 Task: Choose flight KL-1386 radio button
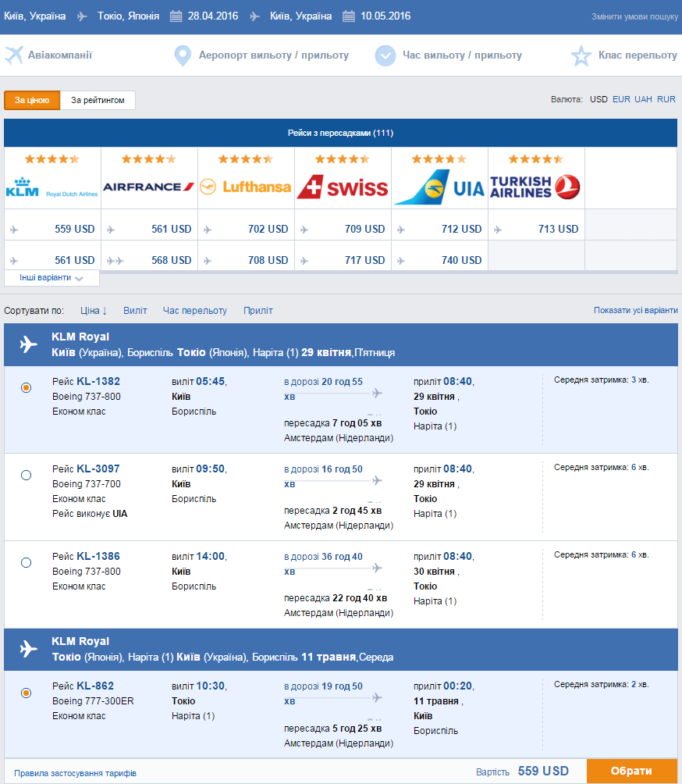(x=26, y=562)
